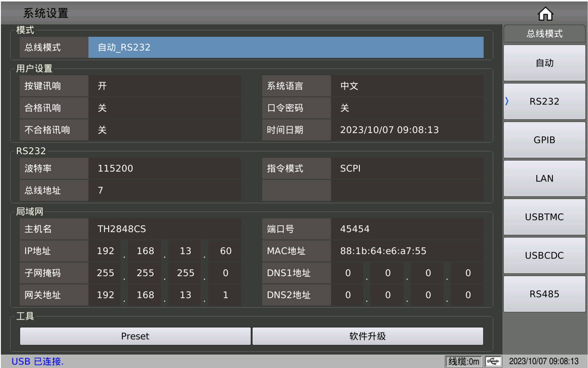The width and height of the screenshot is (588, 368).
Task: Select USBTMC bus mode
Action: tap(544, 217)
